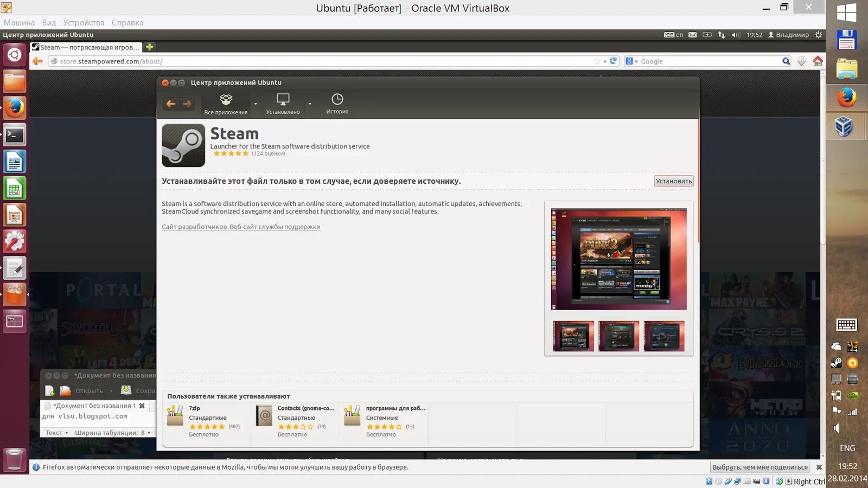The image size is (868, 488).
Task: Open Firefox downloads arrow
Action: (801, 61)
